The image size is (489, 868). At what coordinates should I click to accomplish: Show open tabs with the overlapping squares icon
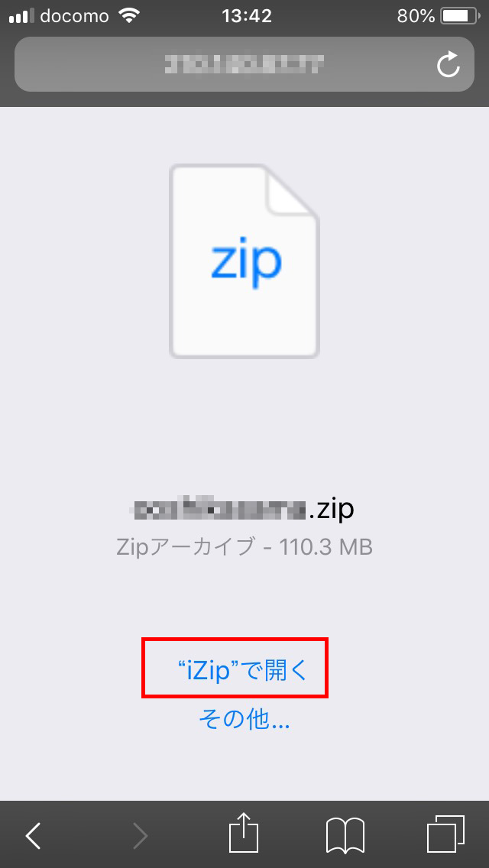(445, 834)
